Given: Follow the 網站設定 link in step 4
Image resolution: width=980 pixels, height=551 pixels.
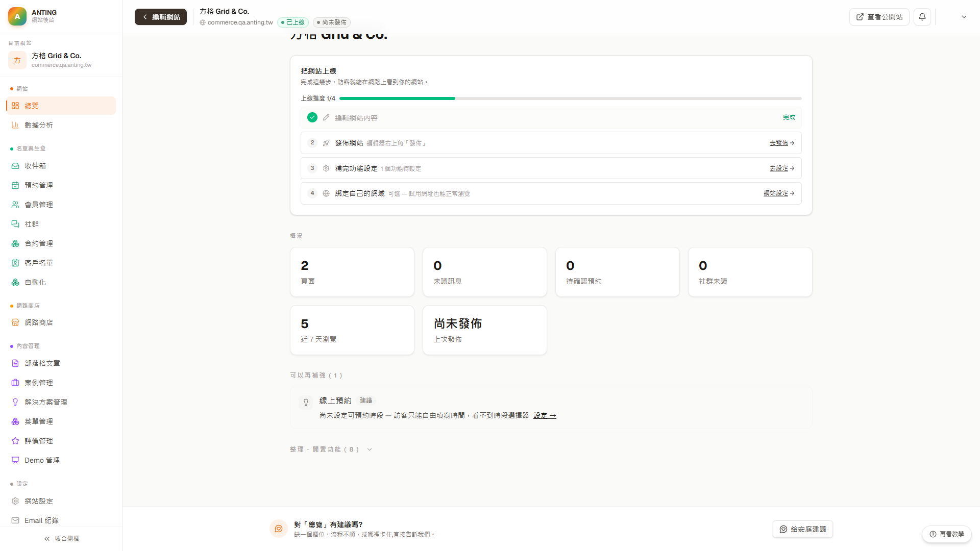Looking at the screenshot, I should 779,193.
